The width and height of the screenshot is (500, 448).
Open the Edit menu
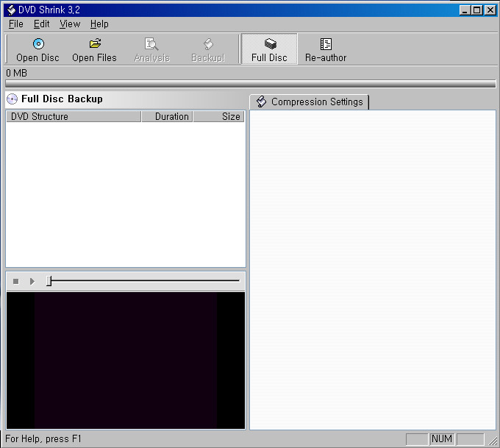pos(41,24)
